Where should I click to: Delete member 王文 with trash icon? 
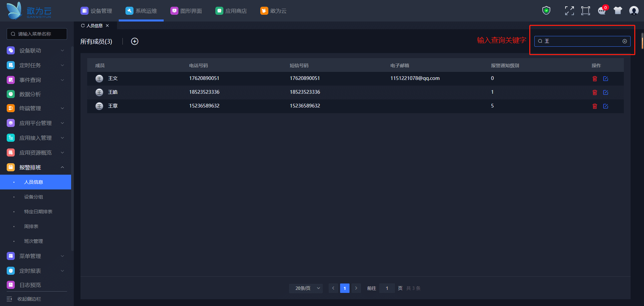pyautogui.click(x=595, y=79)
